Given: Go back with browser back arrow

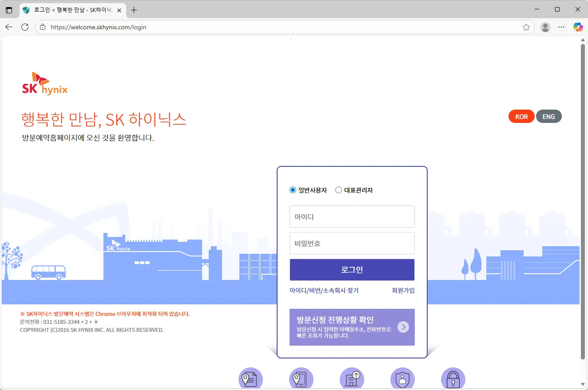Looking at the screenshot, I should [x=9, y=27].
